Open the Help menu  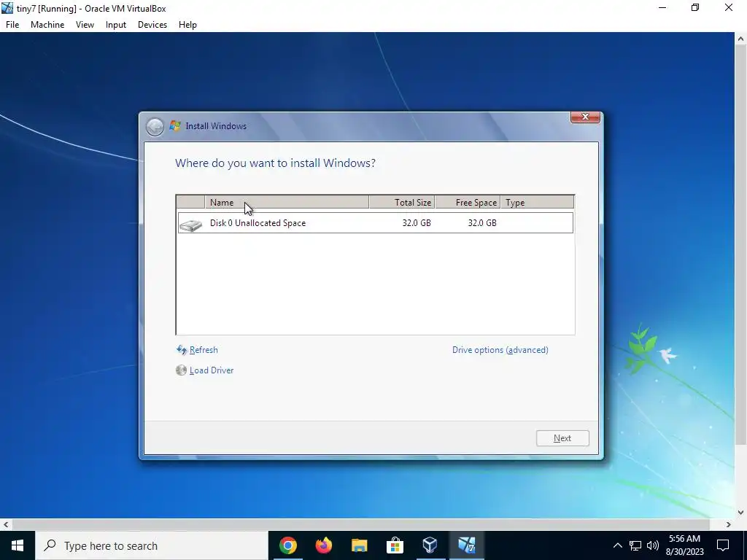[187, 25]
